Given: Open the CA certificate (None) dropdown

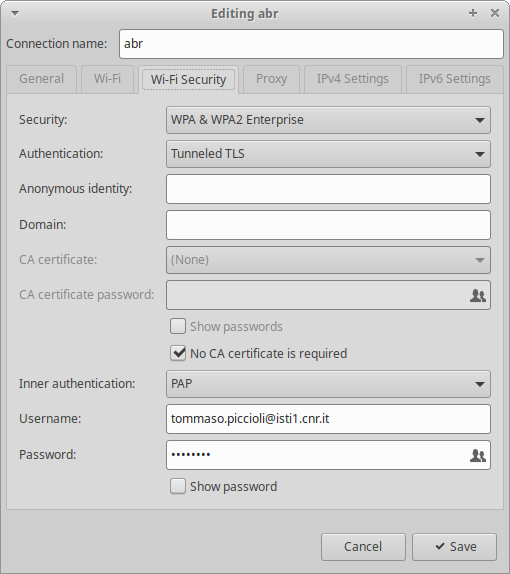Looking at the screenshot, I should pyautogui.click(x=328, y=260).
